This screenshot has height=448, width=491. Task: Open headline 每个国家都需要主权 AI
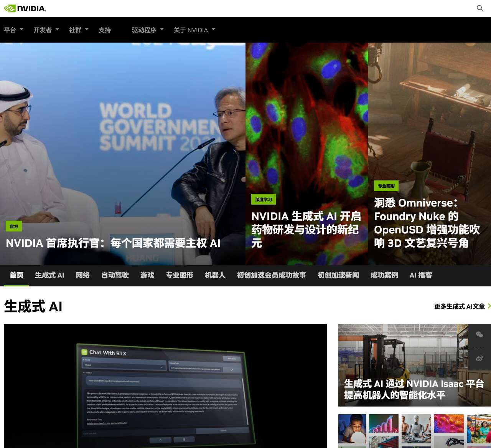coord(113,243)
